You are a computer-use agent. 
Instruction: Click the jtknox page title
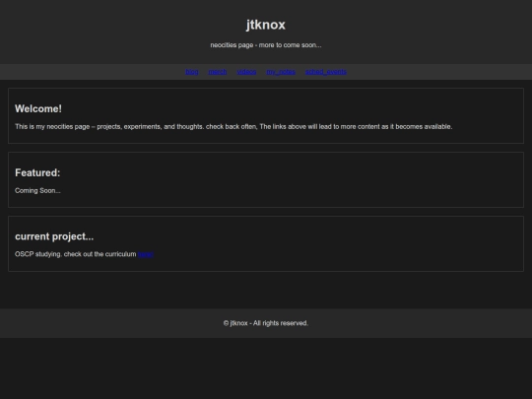coord(266,25)
